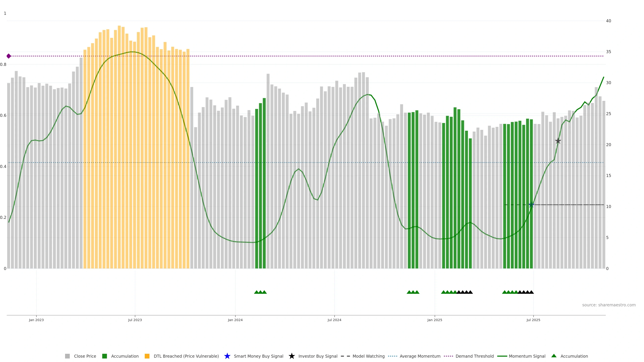Toggle DTL Breached (Price Vulnerable) legend label
The width and height of the screenshot is (644, 362).
[186, 356]
